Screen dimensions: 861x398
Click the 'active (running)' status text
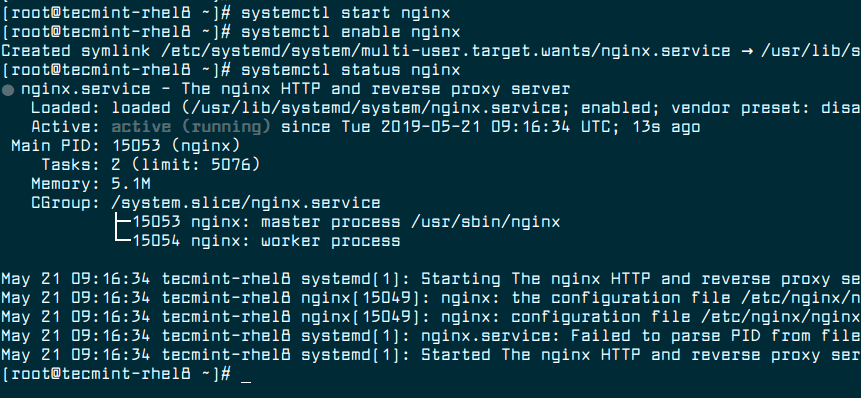click(x=191, y=127)
